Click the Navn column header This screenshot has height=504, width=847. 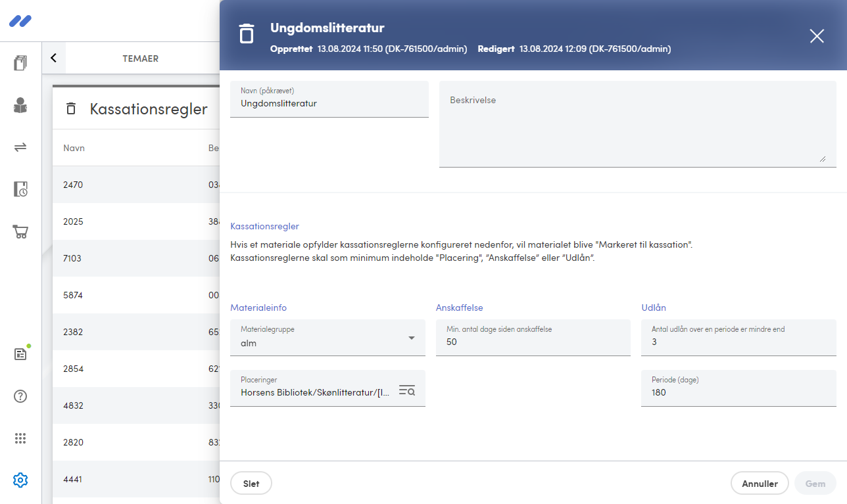(74, 148)
